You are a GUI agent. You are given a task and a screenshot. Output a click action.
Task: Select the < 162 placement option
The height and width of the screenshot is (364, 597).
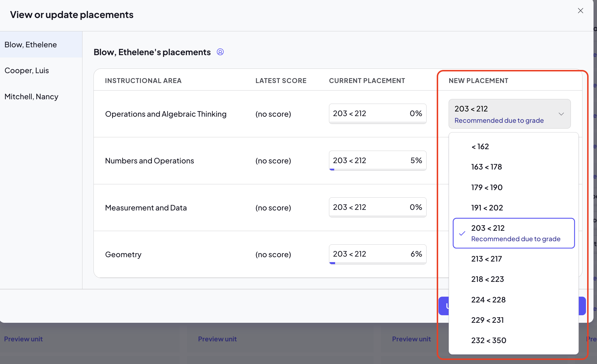point(513,147)
